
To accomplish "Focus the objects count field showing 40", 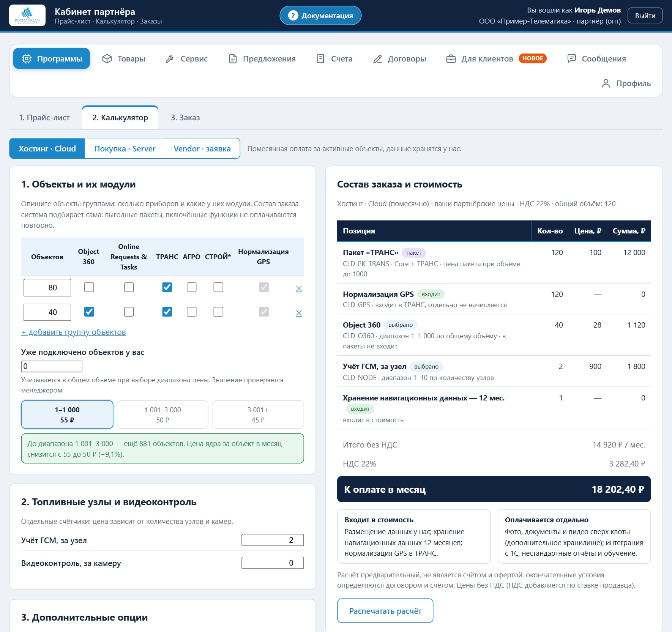I will pyautogui.click(x=47, y=312).
